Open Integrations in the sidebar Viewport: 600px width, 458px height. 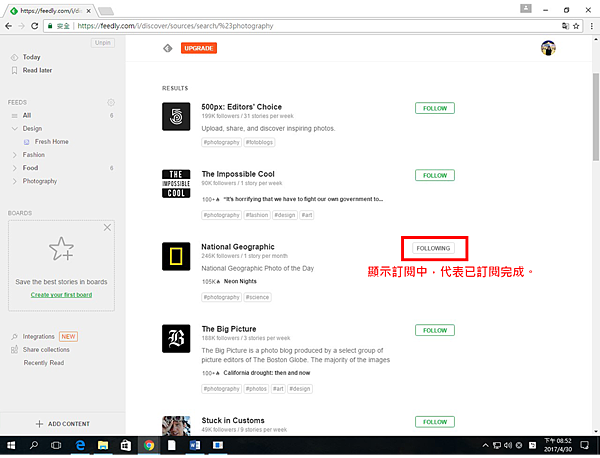pyautogui.click(x=39, y=336)
